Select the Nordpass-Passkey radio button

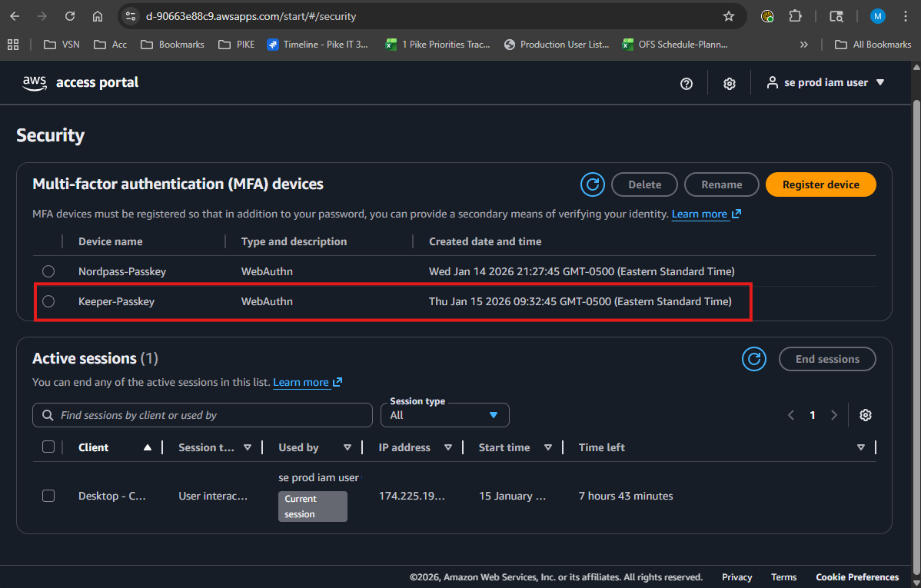(48, 271)
